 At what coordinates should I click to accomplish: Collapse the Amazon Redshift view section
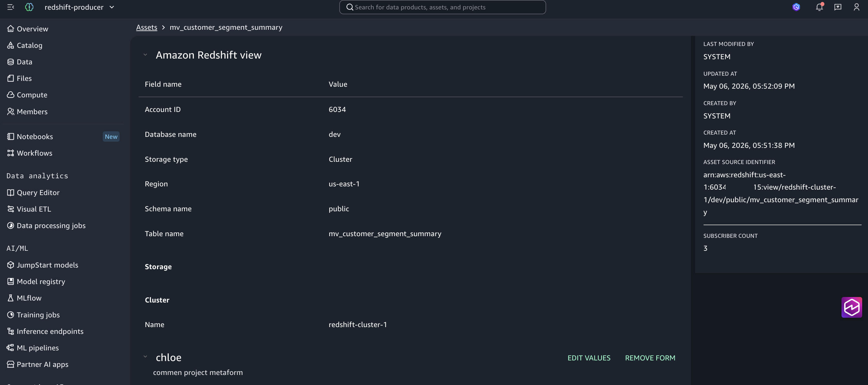(145, 55)
